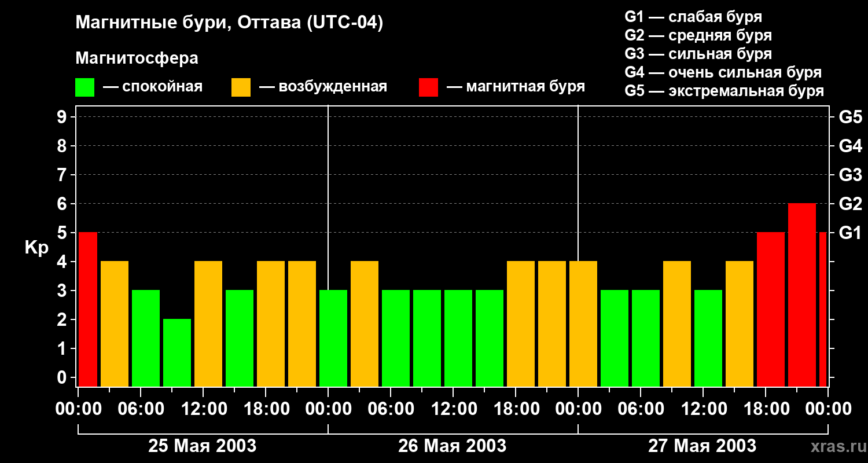
Task: Click the orange Kp 4 bar at 12:00 on 25 May
Action: 208,324
